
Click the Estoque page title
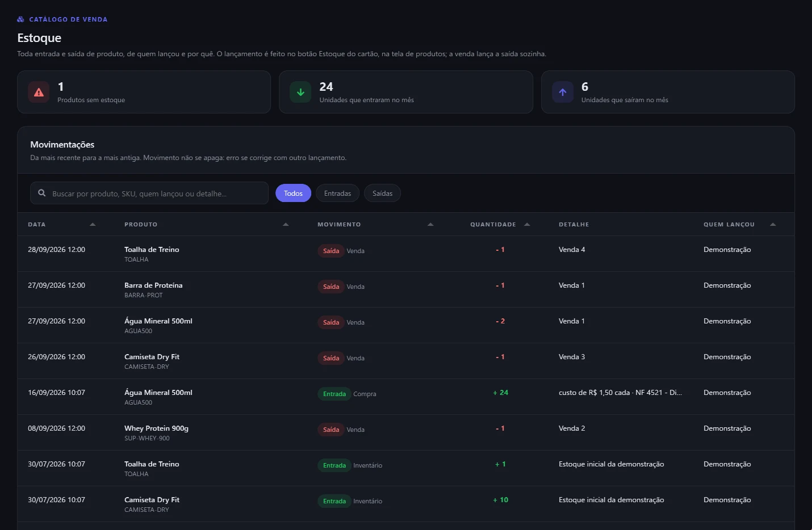(x=39, y=38)
